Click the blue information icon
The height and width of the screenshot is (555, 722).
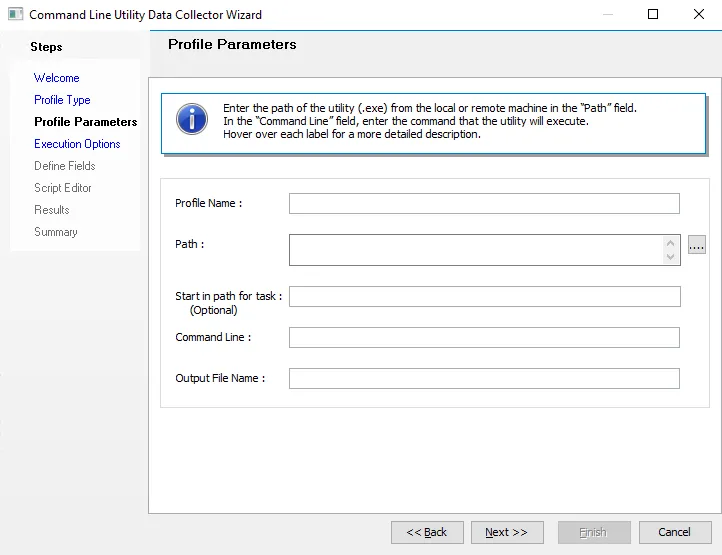click(x=192, y=119)
